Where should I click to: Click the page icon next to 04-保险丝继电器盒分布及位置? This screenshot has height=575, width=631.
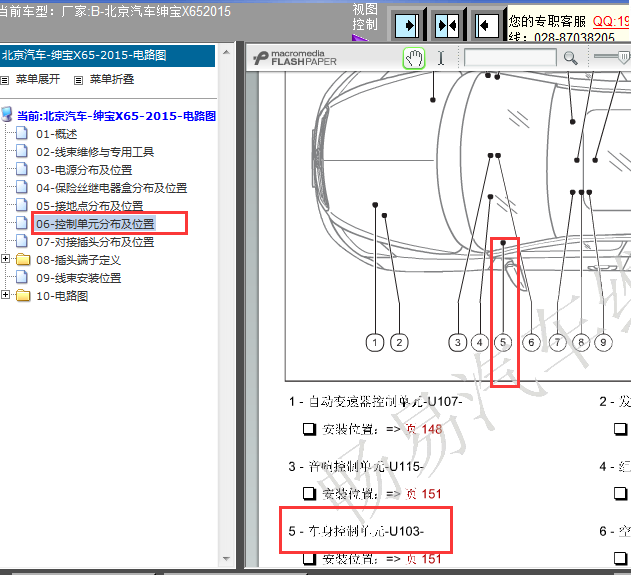click(22, 187)
